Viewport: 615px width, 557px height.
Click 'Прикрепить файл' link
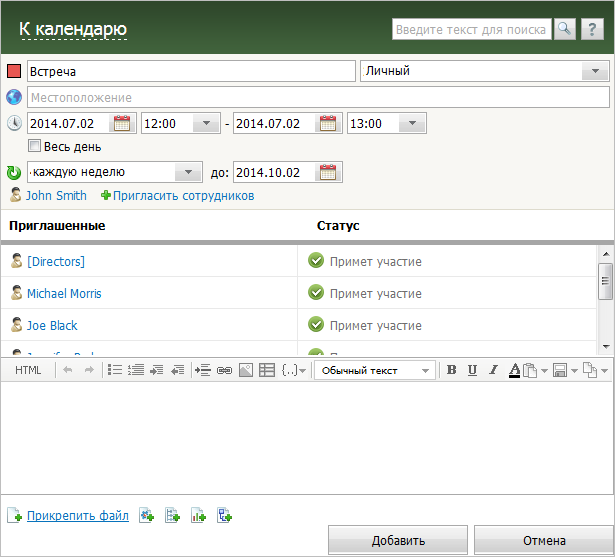[78, 516]
